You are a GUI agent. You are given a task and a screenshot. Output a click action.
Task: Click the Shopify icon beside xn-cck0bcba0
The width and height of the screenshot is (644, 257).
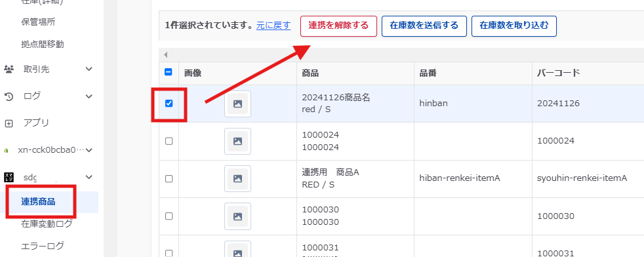[x=6, y=150]
